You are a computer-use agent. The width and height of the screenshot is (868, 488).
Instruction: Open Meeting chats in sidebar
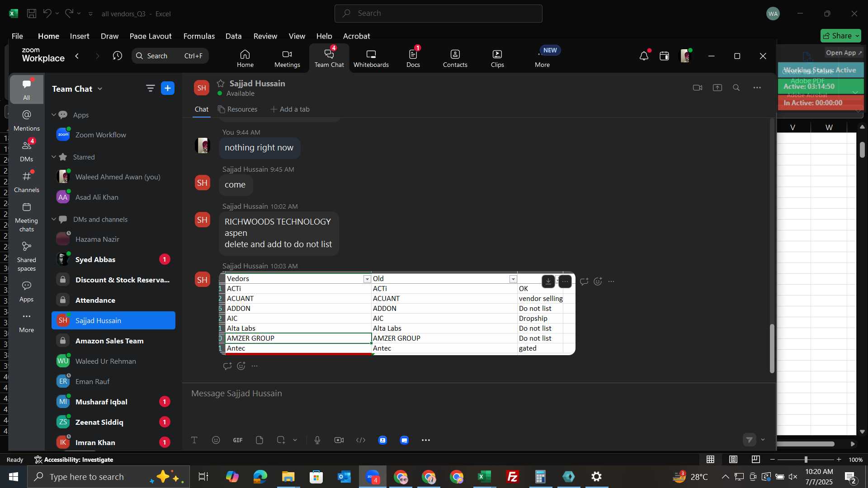27,217
